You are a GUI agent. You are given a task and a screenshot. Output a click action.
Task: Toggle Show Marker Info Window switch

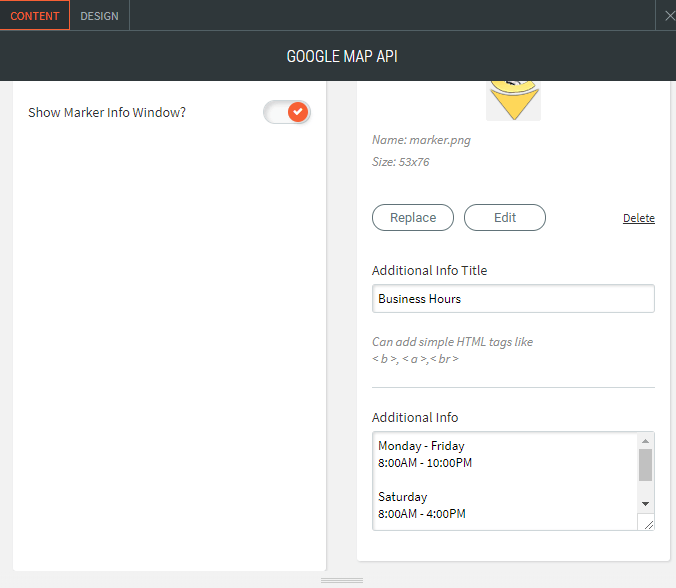[x=287, y=112]
